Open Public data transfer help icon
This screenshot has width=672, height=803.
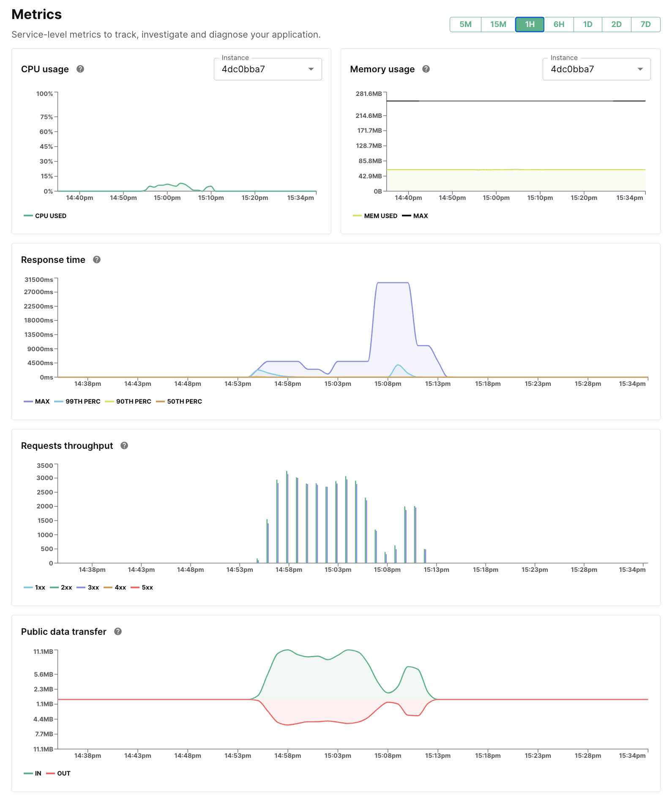(118, 631)
